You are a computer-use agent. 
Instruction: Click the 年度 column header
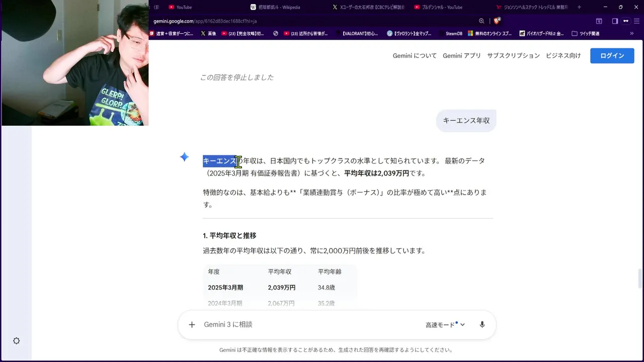tap(214, 271)
